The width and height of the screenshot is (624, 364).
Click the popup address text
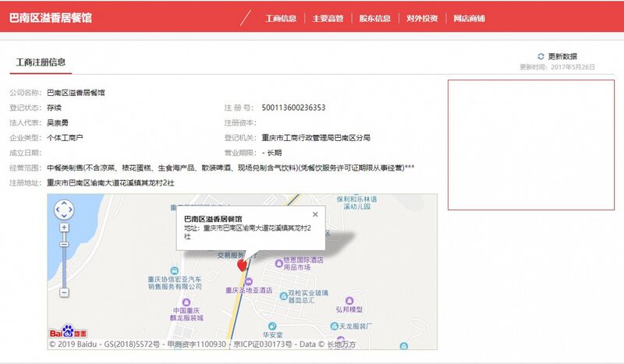point(247,232)
